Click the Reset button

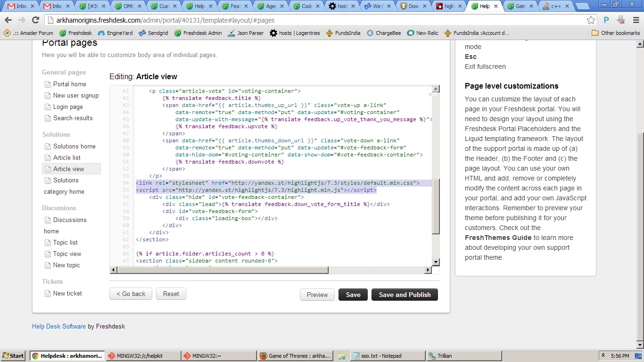171,294
